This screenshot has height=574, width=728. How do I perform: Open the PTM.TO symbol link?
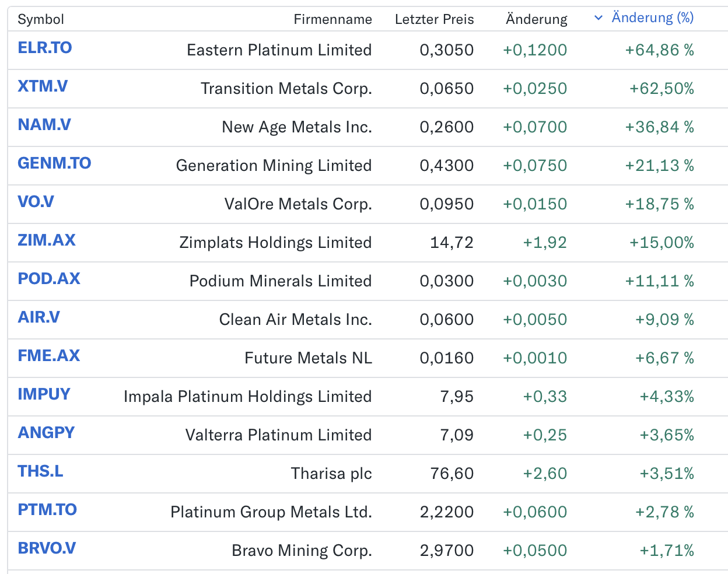47,510
